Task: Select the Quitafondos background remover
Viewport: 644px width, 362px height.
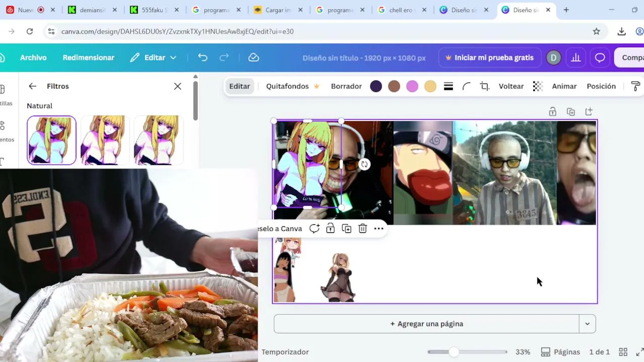Action: pos(293,86)
